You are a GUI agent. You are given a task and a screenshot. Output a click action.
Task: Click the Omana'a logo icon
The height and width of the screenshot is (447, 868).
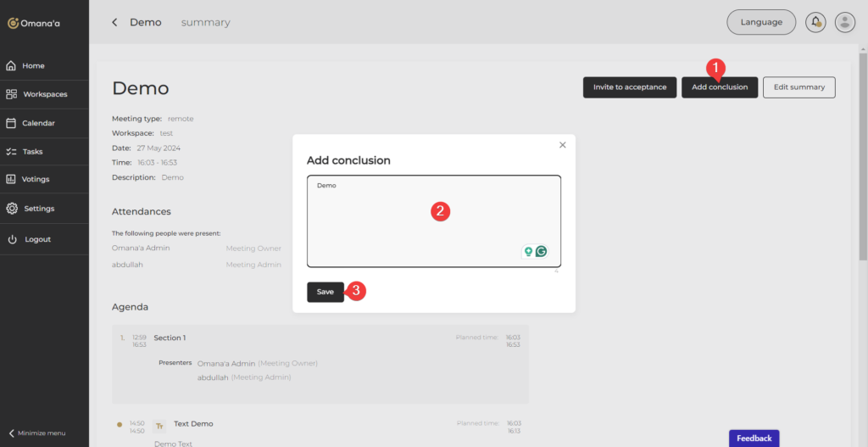[13, 23]
